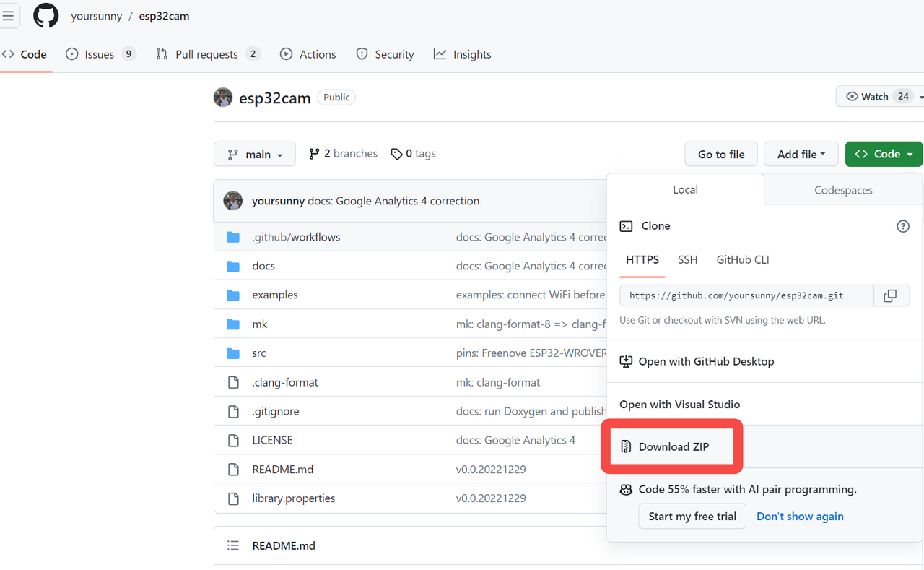Viewport: 924px width, 570px height.
Task: Switch to the Security tab
Action: [x=385, y=54]
